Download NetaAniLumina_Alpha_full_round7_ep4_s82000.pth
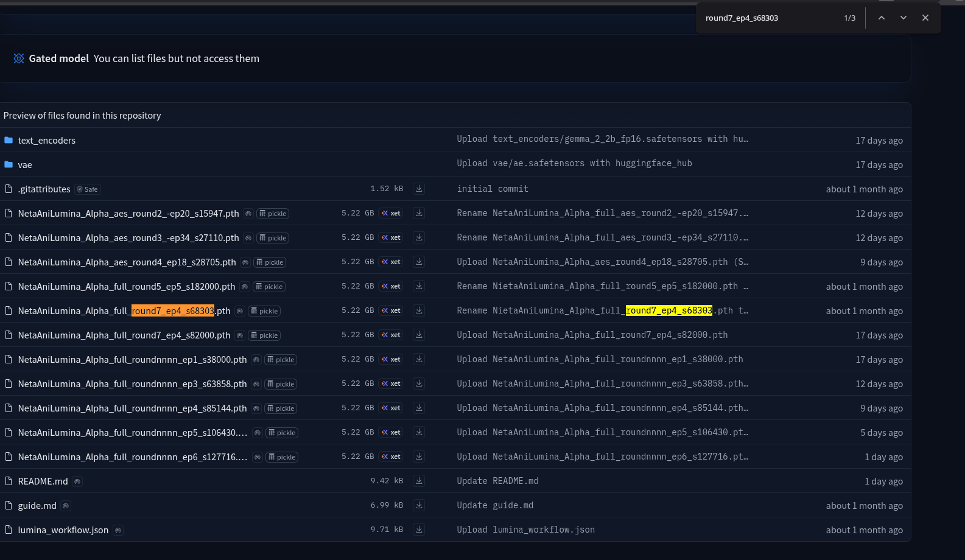The image size is (965, 560). tap(419, 335)
